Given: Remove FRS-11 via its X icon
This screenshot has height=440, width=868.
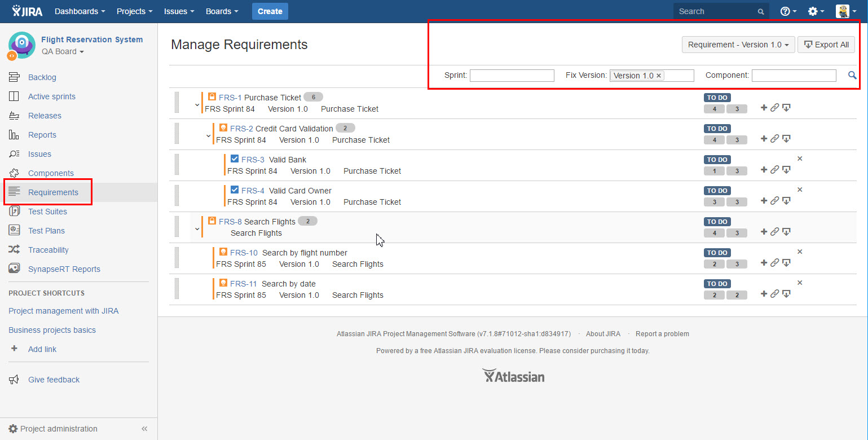Looking at the screenshot, I should [x=800, y=283].
